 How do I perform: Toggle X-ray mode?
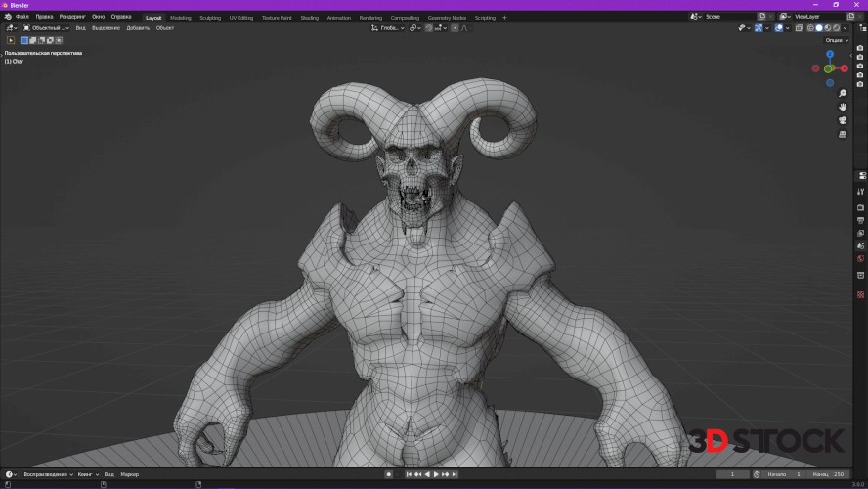pyautogui.click(x=799, y=28)
